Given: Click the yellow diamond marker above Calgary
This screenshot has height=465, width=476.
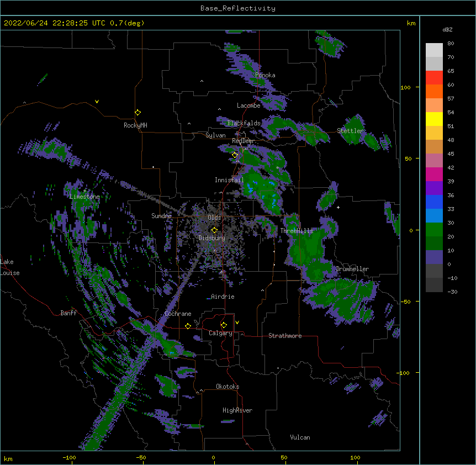Looking at the screenshot, I should 224,325.
